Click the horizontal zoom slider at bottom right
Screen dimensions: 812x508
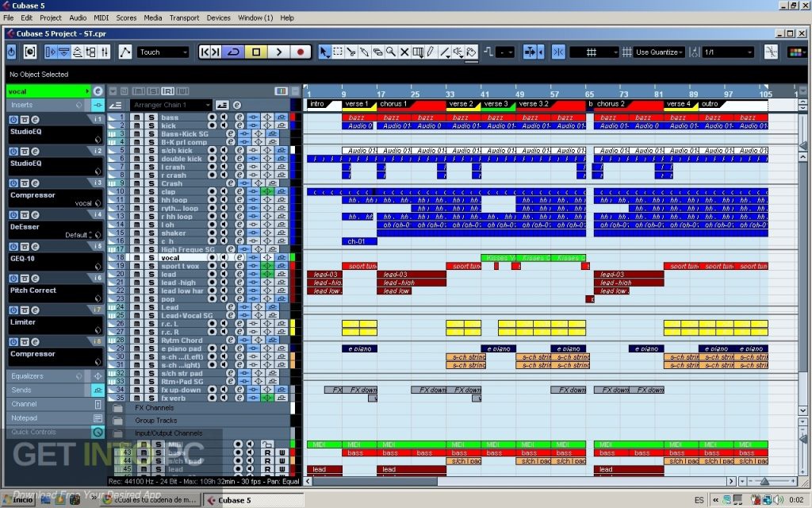[765, 482]
